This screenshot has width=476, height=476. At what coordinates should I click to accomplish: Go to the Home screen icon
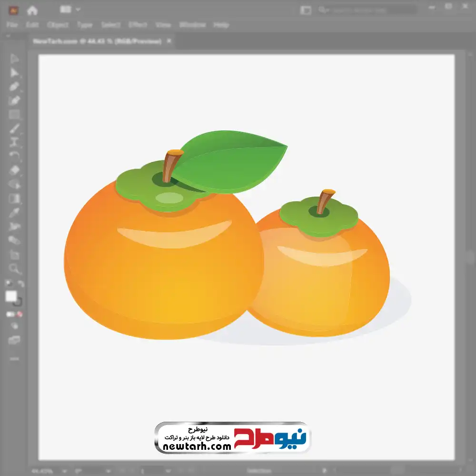tap(32, 10)
